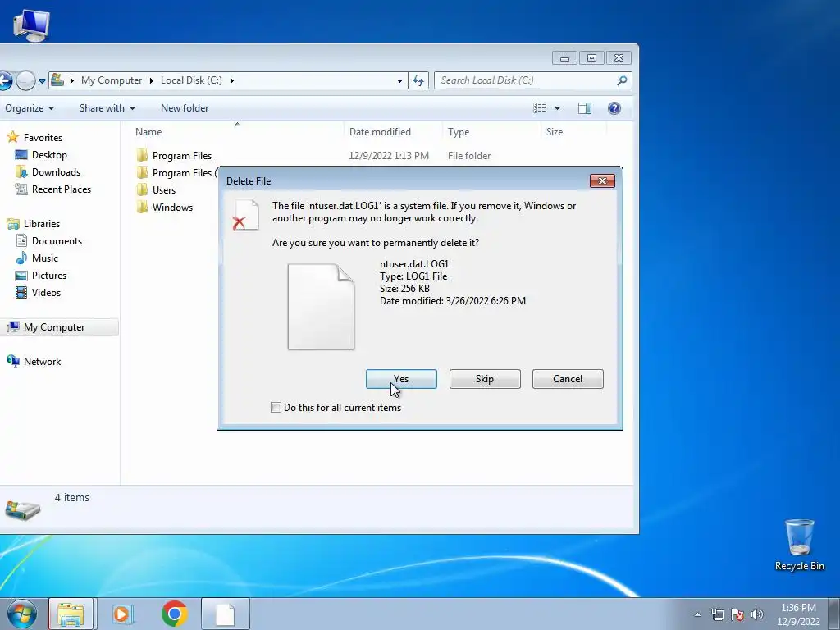
Task: Expand arrow after Local Disk (C:)
Action: tap(232, 80)
